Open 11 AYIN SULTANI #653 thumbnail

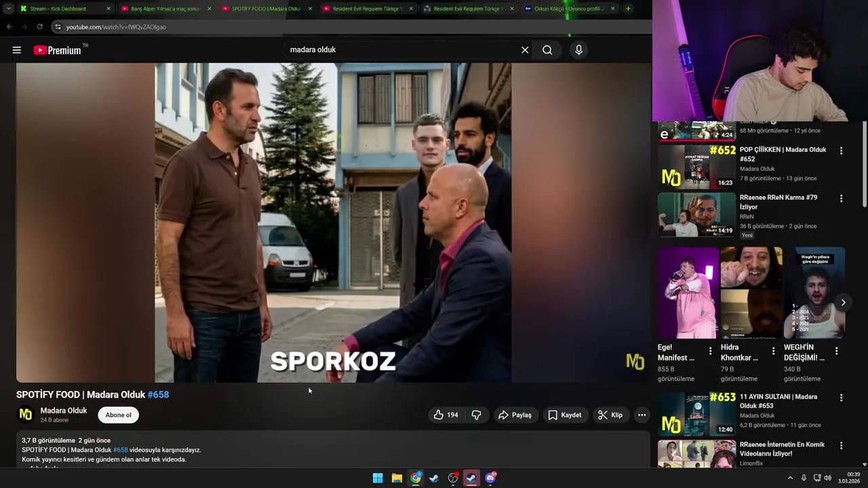(696, 413)
